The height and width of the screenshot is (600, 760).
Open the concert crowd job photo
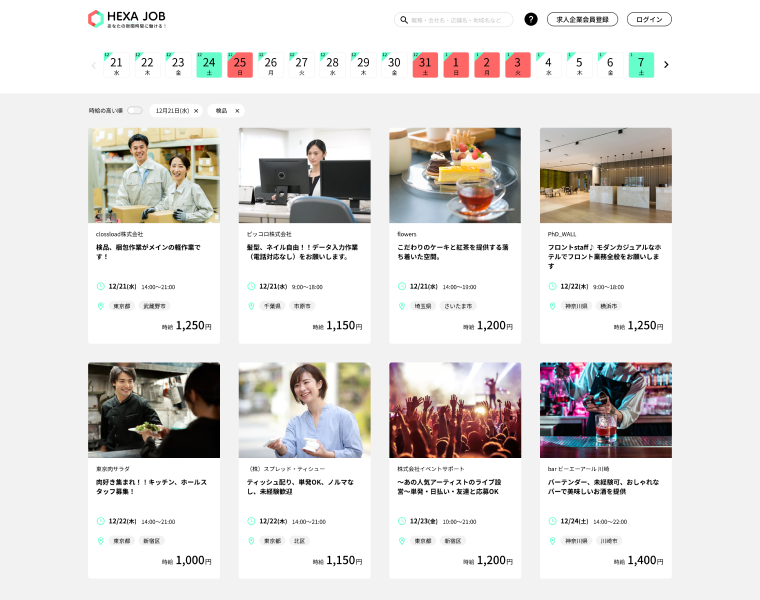[x=455, y=410]
